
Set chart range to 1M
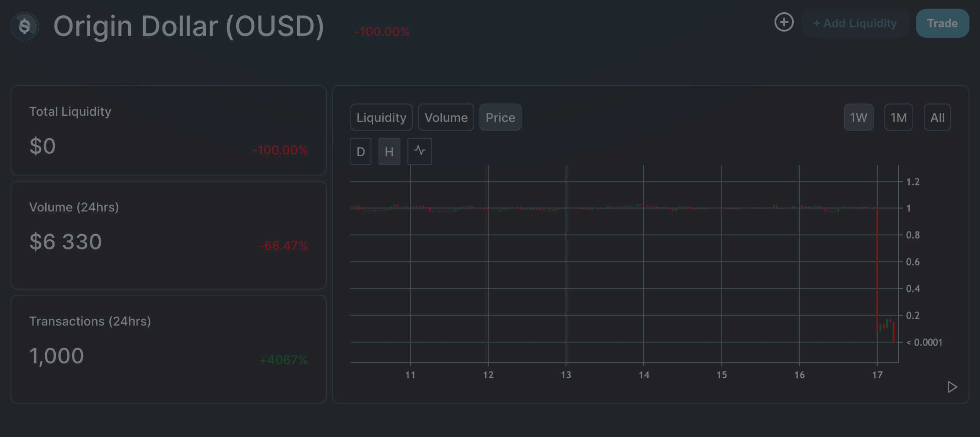[899, 117]
